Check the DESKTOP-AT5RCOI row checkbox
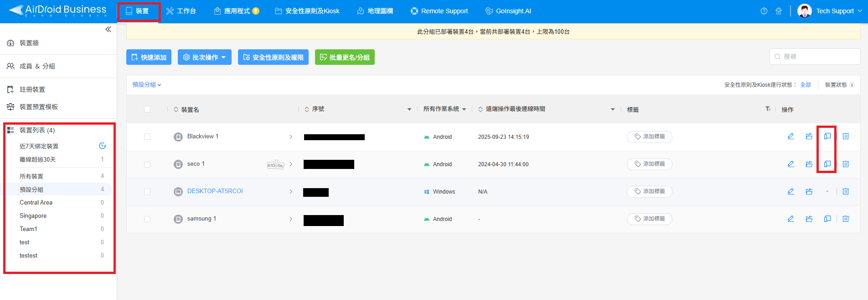This screenshot has width=868, height=300. (147, 191)
